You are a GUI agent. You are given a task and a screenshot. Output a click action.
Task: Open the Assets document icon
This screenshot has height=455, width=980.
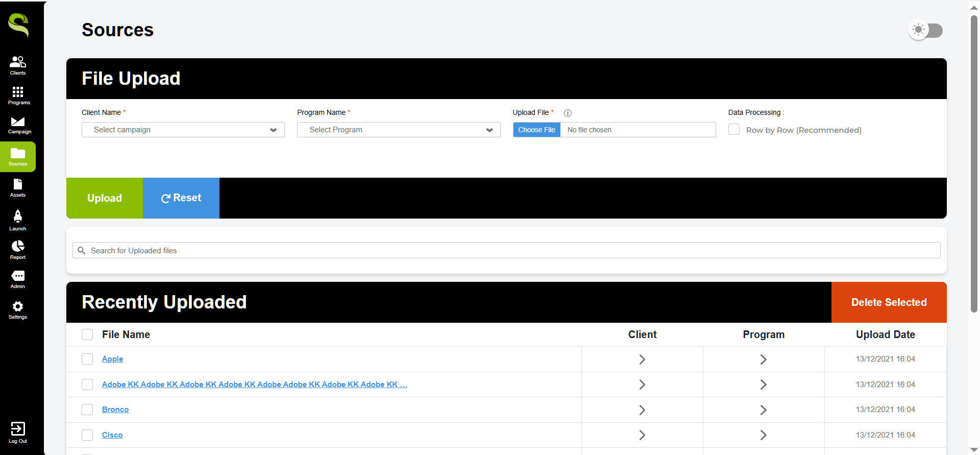(x=18, y=187)
